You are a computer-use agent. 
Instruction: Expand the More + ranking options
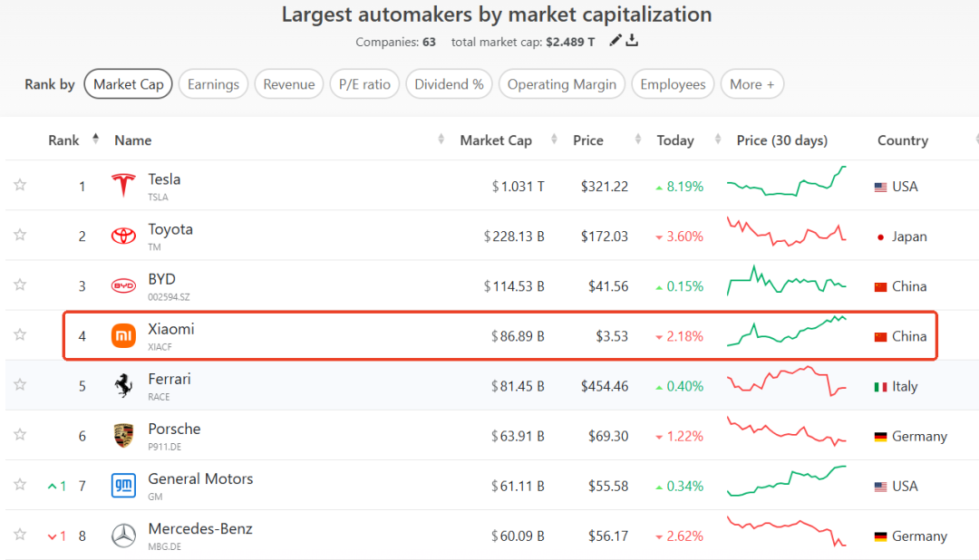coord(751,84)
